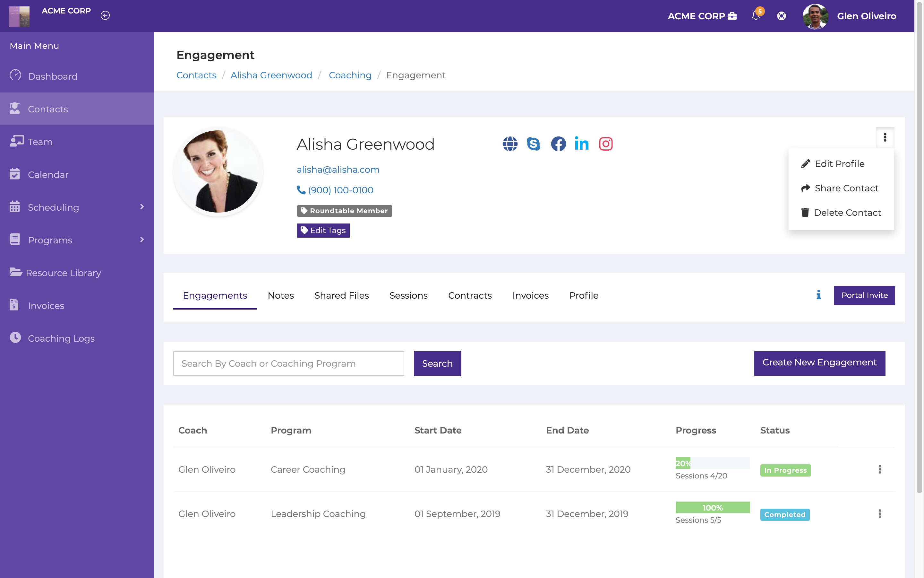Click the Search By Coach input field
The image size is (924, 578).
coord(288,363)
